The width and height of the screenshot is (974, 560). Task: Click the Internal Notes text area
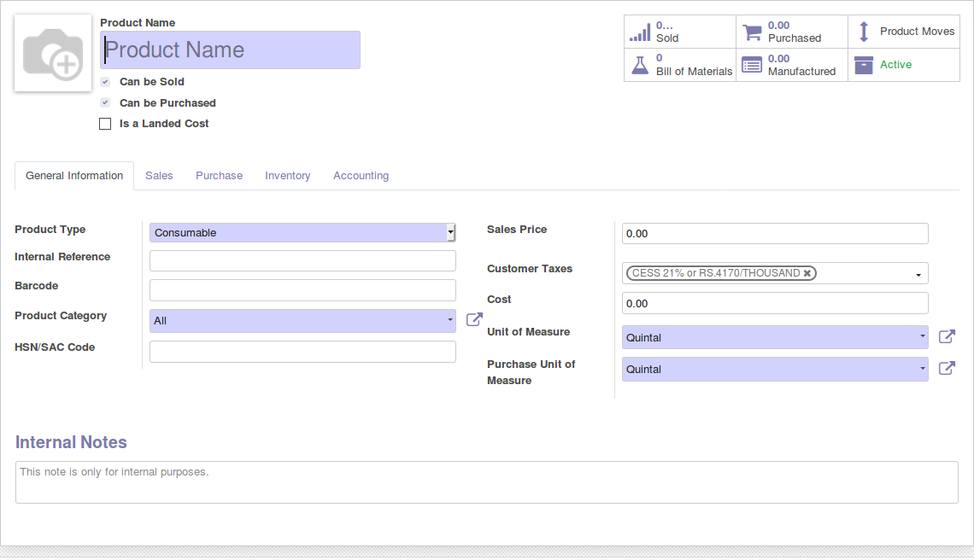[486, 482]
